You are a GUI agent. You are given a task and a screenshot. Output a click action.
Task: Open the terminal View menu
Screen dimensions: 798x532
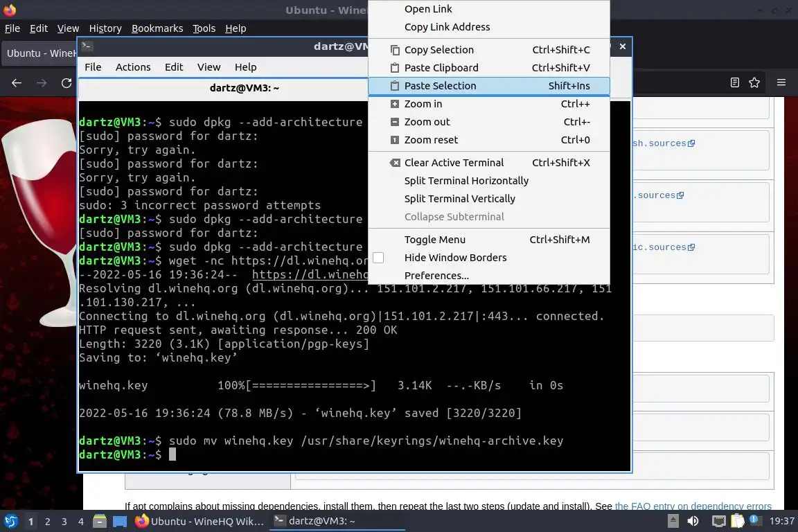pos(209,67)
